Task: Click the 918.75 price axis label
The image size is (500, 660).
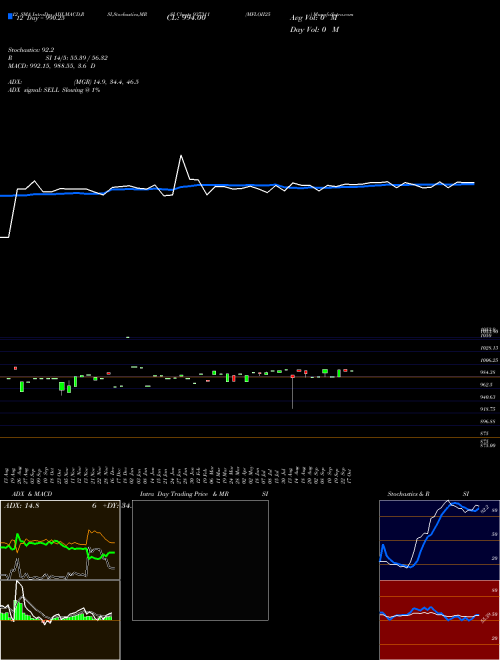Action: (x=488, y=409)
